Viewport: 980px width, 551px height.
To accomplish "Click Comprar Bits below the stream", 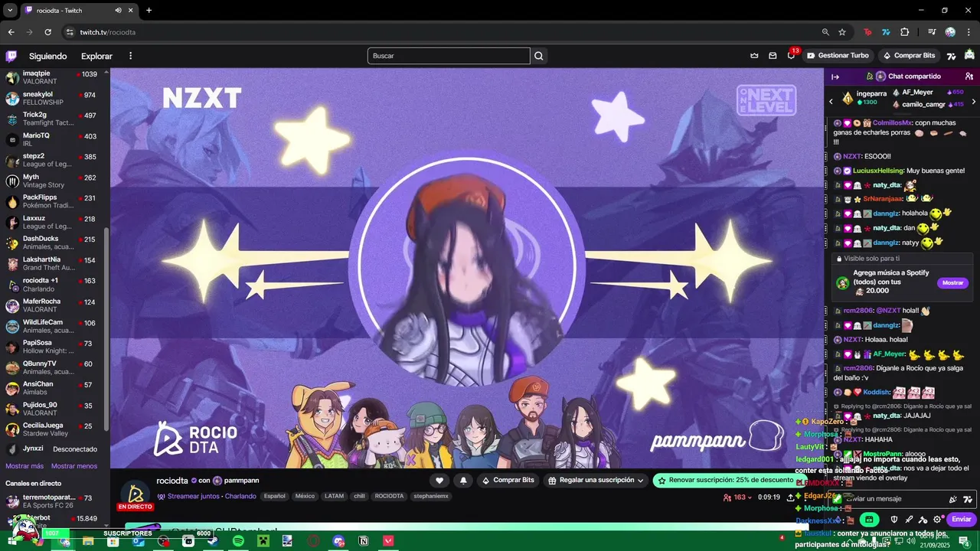I will click(508, 481).
